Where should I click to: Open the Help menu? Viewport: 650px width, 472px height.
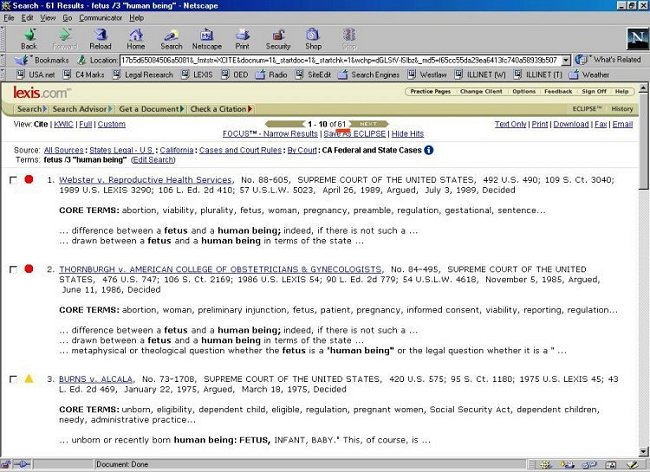click(136, 18)
